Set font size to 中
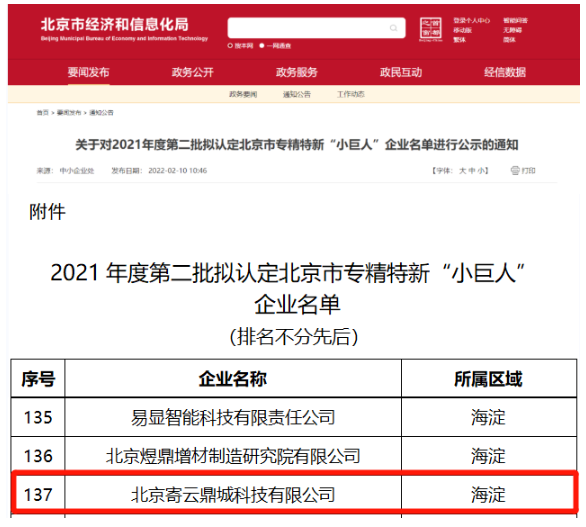 [x=472, y=171]
